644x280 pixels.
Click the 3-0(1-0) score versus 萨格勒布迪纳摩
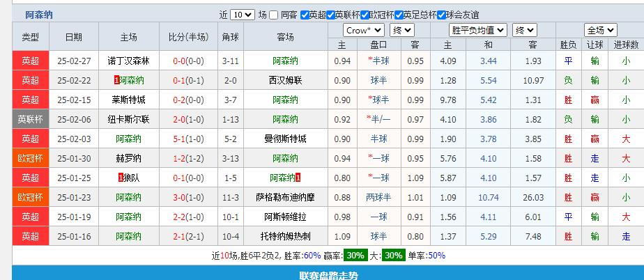pyautogui.click(x=188, y=198)
